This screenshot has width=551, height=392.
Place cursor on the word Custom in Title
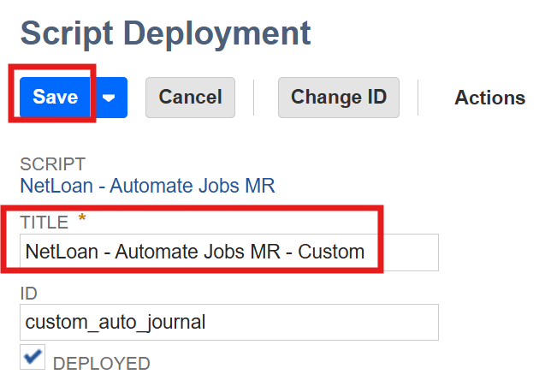331,252
